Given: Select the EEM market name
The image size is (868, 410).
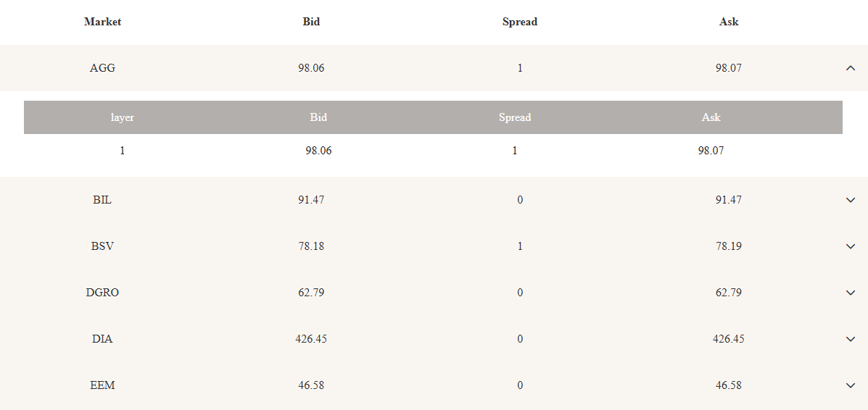Looking at the screenshot, I should click(x=102, y=385).
